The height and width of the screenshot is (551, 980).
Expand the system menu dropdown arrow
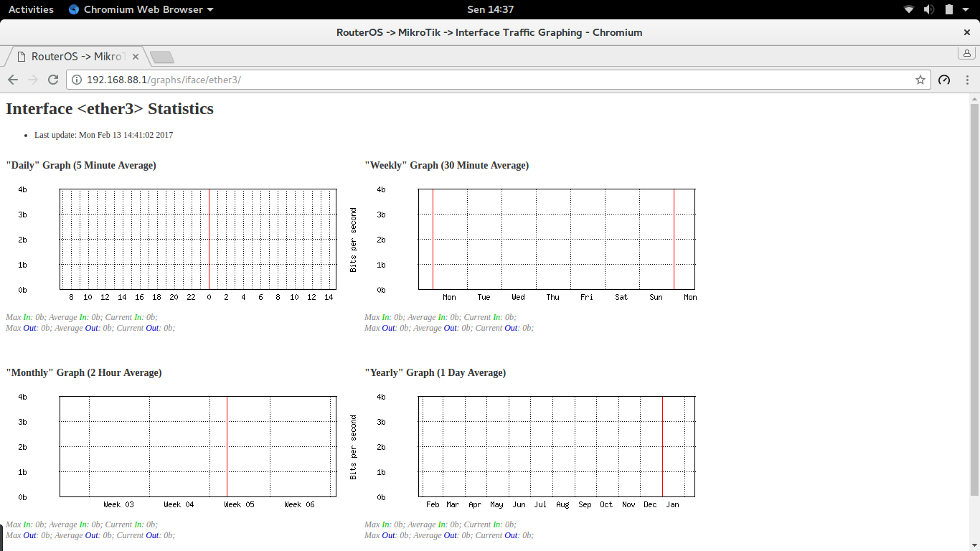pyautogui.click(x=967, y=10)
